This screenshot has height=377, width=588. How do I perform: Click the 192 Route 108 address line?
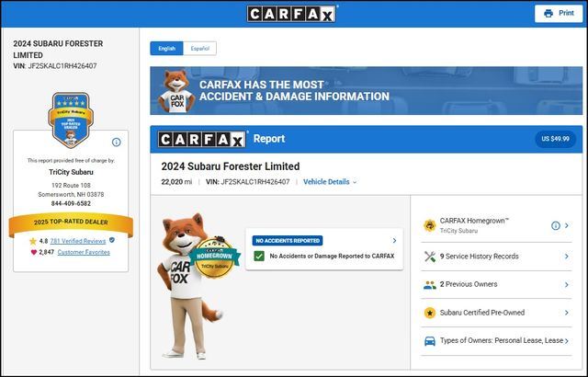pyautogui.click(x=71, y=186)
